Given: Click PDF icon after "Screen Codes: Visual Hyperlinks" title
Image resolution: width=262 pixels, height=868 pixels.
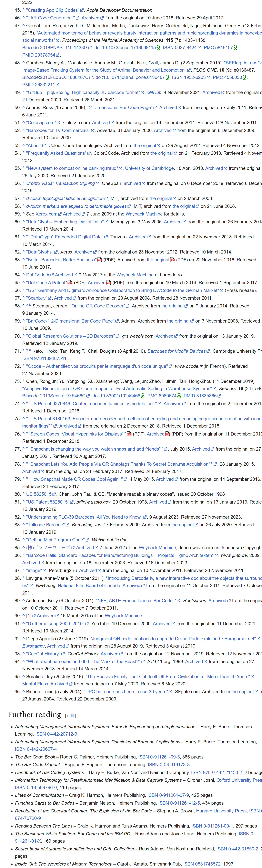Looking at the screenshot, I should (129, 434).
